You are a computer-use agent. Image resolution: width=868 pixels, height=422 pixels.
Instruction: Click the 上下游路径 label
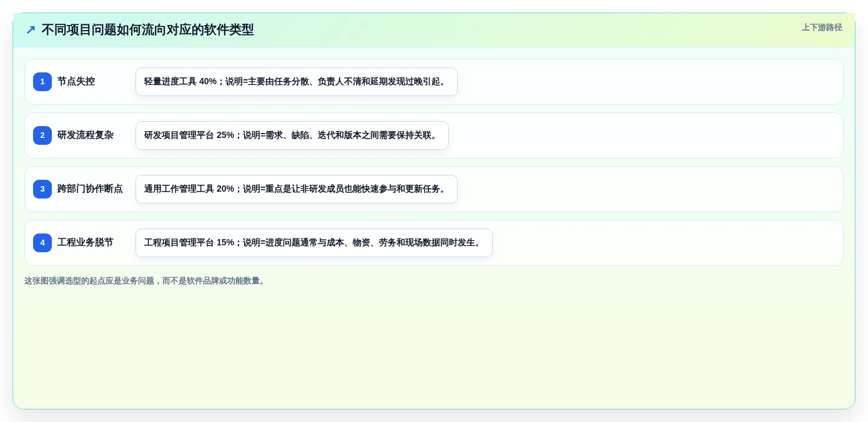pos(822,27)
